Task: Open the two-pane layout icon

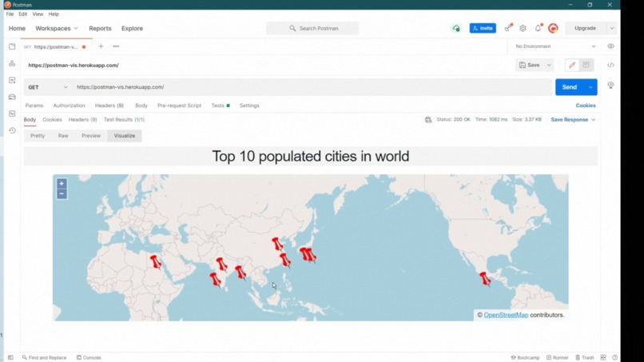Action: click(x=603, y=357)
